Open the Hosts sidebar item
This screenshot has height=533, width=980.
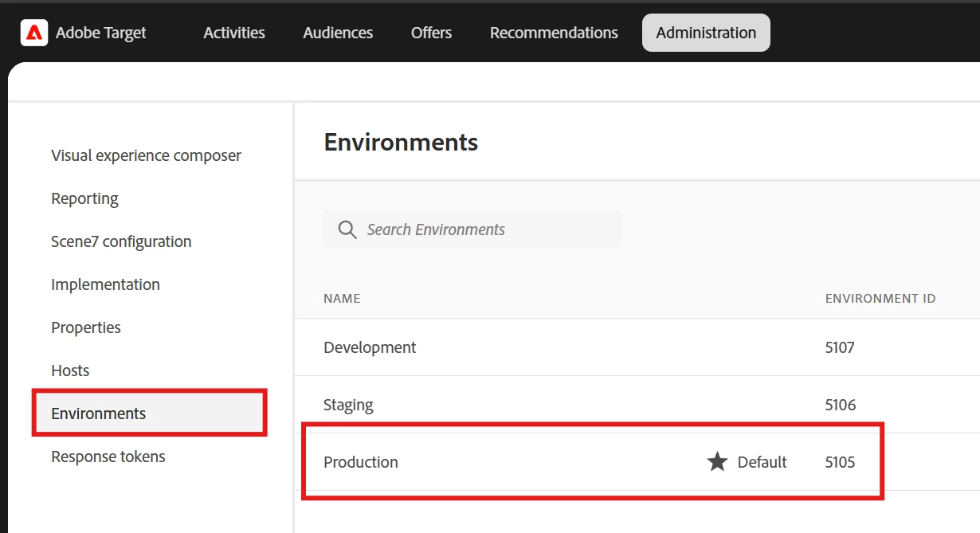pyautogui.click(x=70, y=370)
